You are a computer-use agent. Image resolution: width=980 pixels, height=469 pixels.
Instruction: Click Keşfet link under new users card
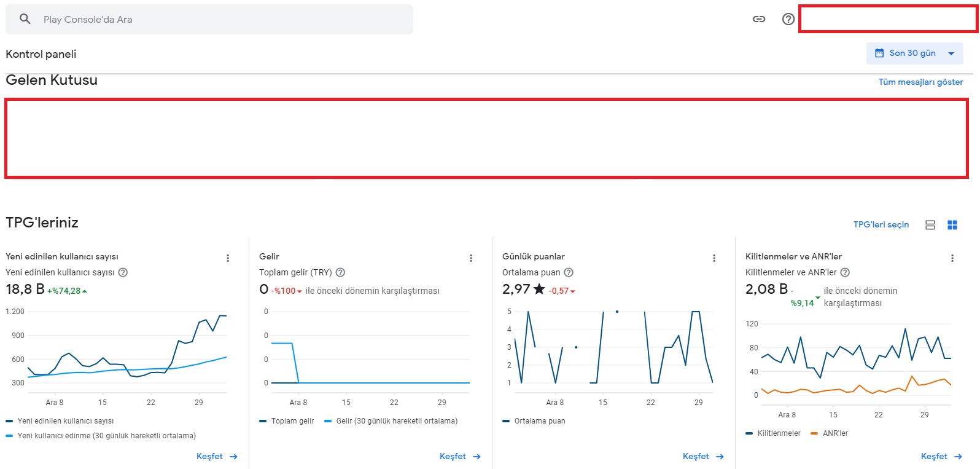point(217,456)
